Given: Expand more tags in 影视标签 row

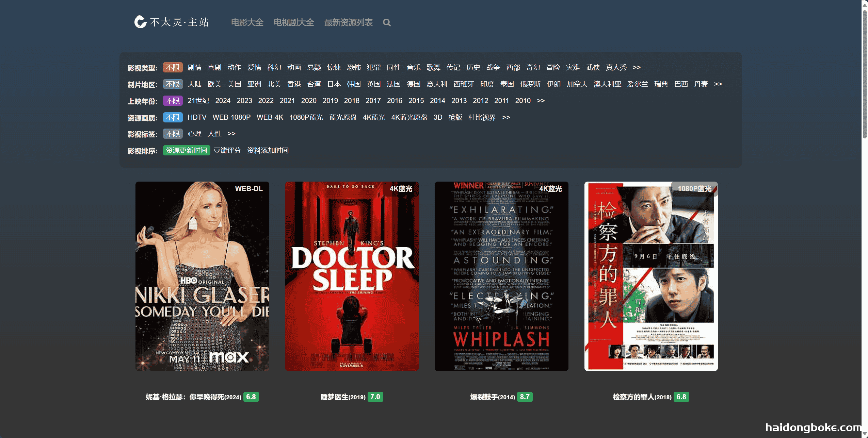Looking at the screenshot, I should pyautogui.click(x=231, y=134).
